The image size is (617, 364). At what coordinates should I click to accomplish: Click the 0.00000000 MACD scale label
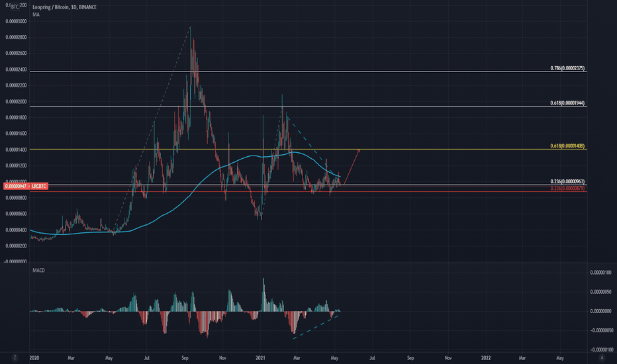pos(601,311)
